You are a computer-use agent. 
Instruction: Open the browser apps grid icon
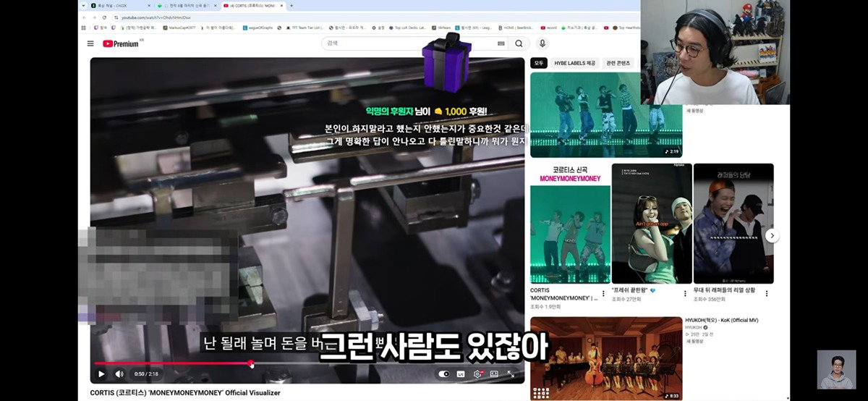[x=83, y=28]
